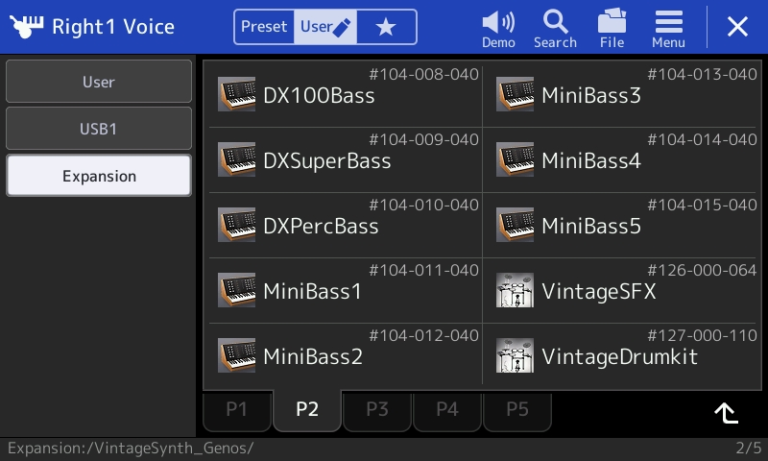
Task: Select the VintageSFX voice name
Action: pos(599,291)
